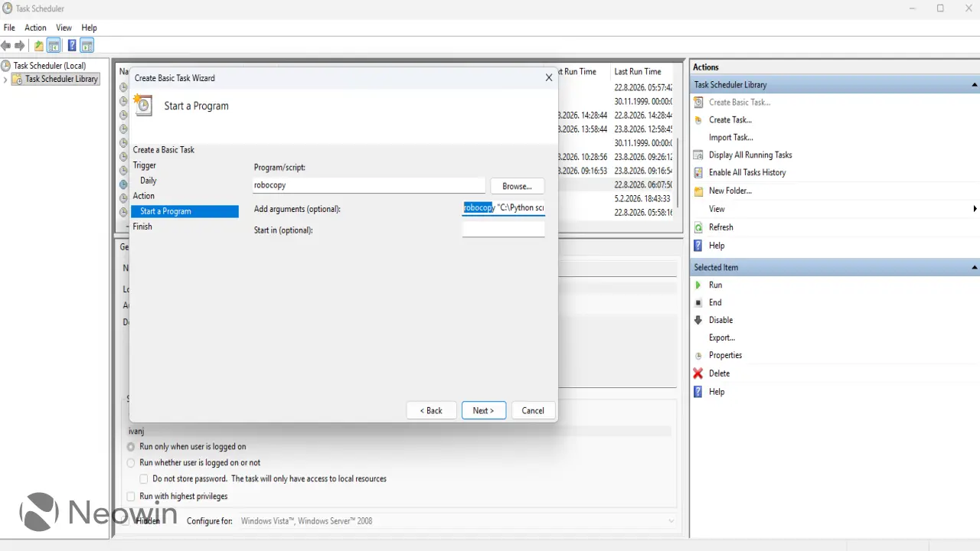Click the Display All Running Tasks icon
This screenshot has width=980, height=551.
[698, 155]
